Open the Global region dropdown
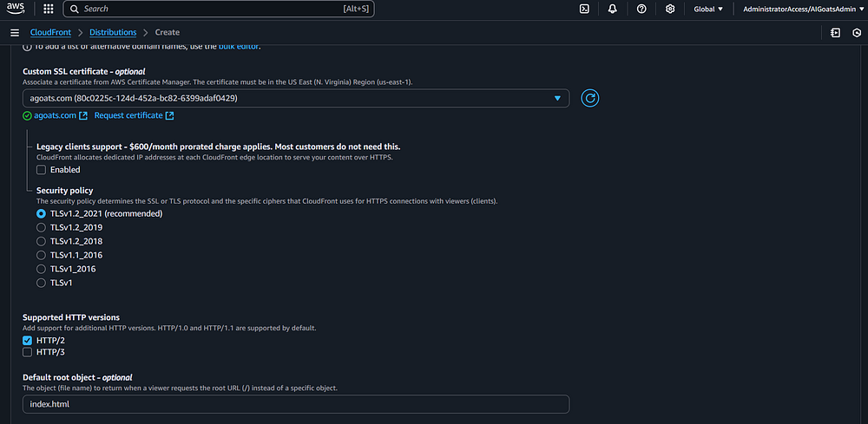The width and height of the screenshot is (868, 424). click(708, 9)
